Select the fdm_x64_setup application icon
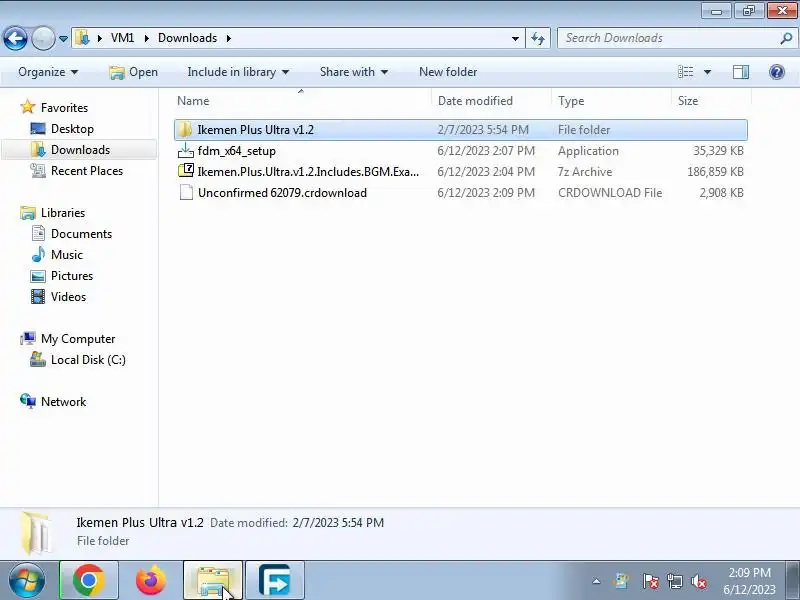Viewport: 800px width, 600px height. pos(186,151)
